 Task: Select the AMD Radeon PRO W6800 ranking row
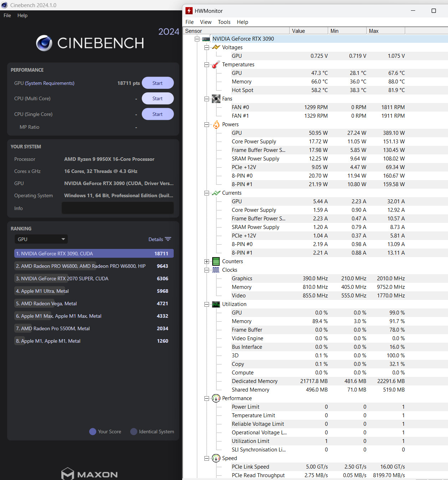click(94, 266)
